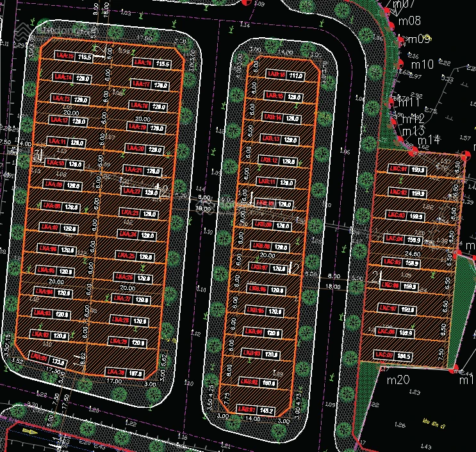Select the LKB:12 lot label
The width and height of the screenshot is (476, 452).
pyautogui.click(x=268, y=160)
